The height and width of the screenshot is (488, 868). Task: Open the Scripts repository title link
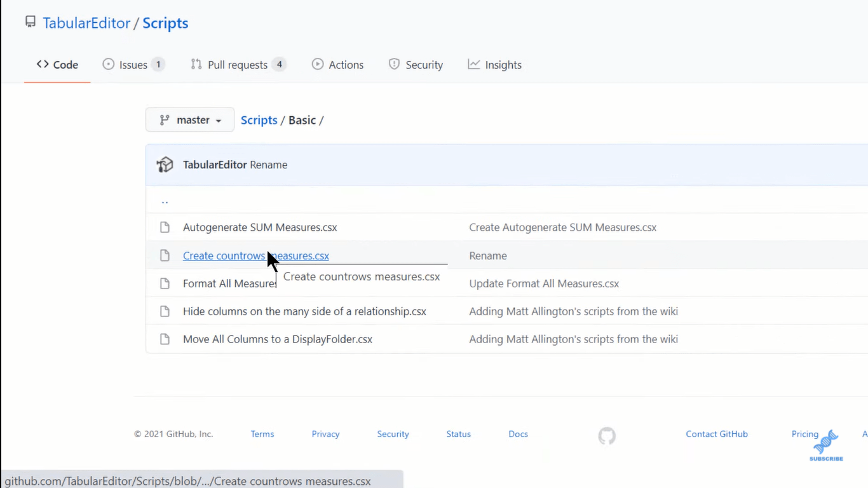coord(165,23)
